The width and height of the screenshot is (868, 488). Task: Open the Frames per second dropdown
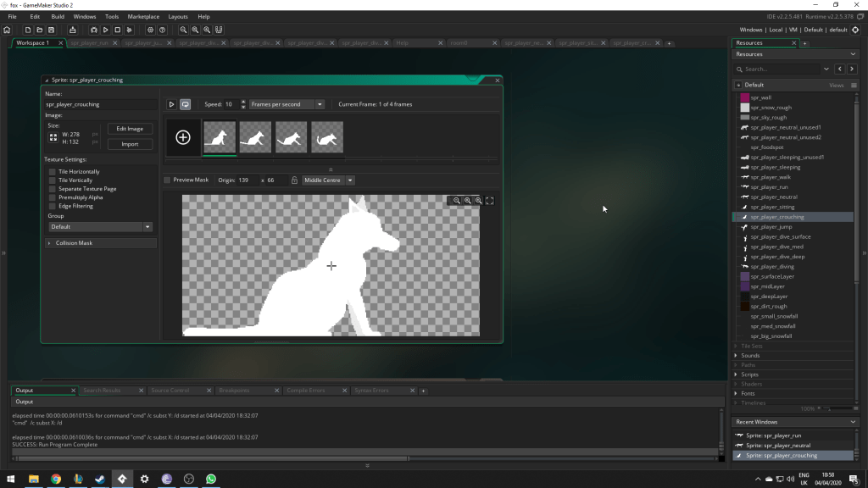(x=287, y=104)
